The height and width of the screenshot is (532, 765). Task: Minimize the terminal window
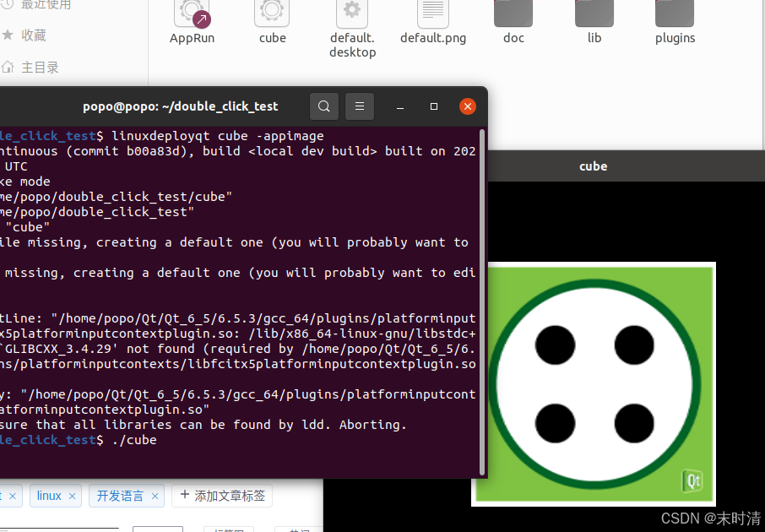[x=400, y=106]
